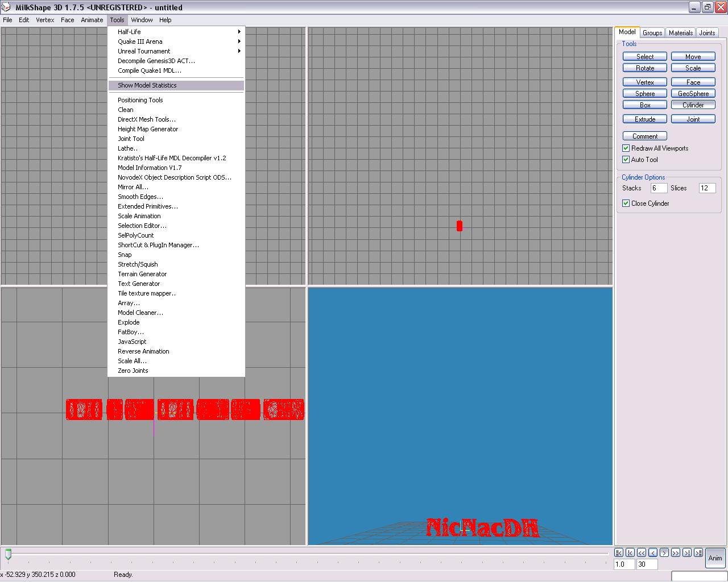Toggle Redraw All Viewports checkbox

point(626,148)
